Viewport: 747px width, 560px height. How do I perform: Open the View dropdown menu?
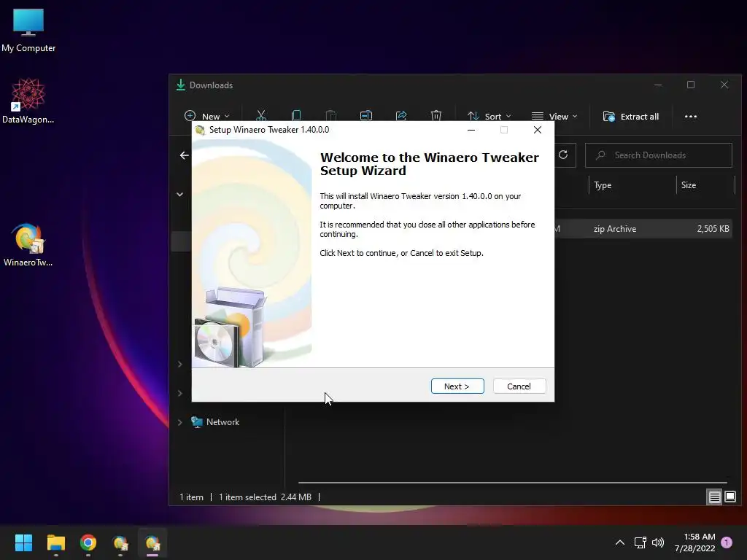(554, 116)
